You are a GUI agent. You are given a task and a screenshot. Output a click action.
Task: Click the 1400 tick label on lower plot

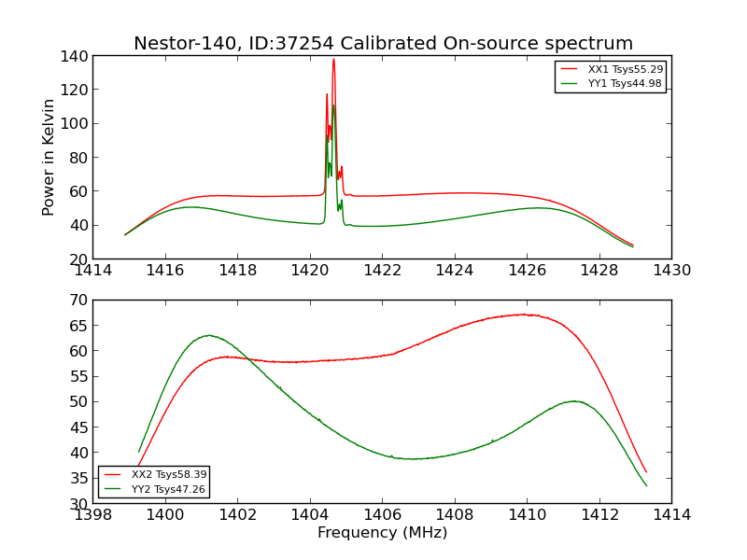point(165,514)
